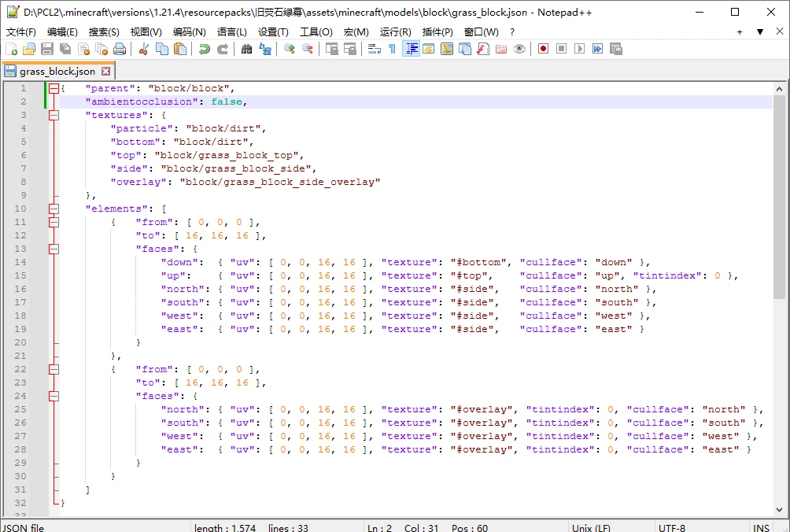The width and height of the screenshot is (790, 532).
Task: Click vertical scrollbar down arrow
Action: coord(780,510)
